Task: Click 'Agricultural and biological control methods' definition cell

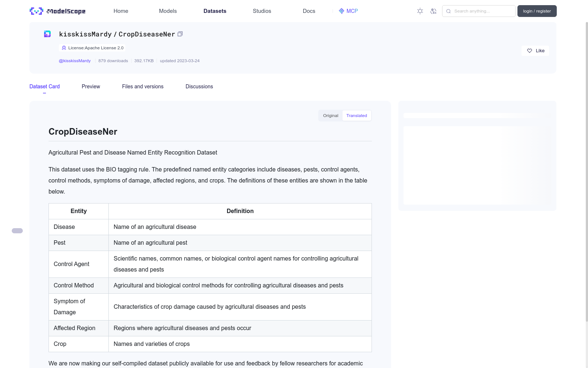Action: [x=240, y=286]
